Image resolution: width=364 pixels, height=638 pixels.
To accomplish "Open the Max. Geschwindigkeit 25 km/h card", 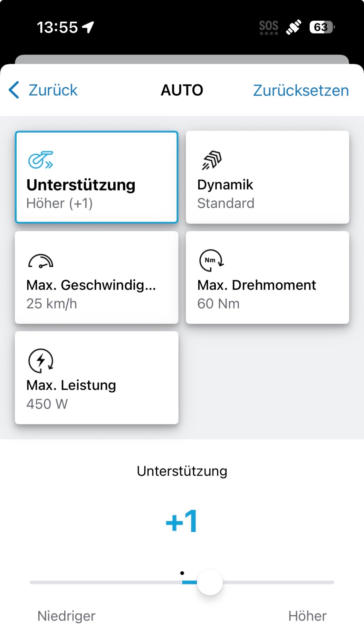I will (x=96, y=278).
